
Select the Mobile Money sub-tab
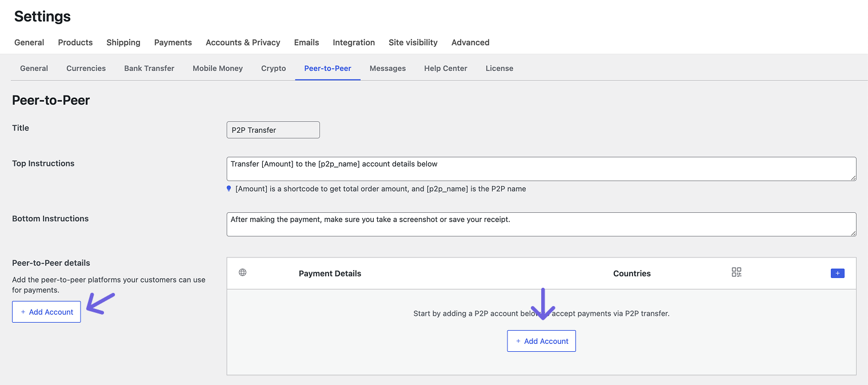(x=218, y=68)
